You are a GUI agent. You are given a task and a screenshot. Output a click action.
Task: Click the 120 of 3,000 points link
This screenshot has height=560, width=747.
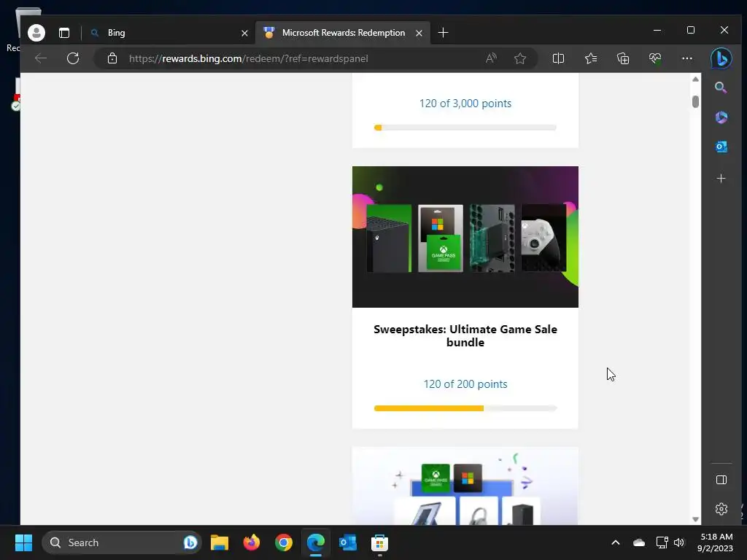pyautogui.click(x=465, y=104)
